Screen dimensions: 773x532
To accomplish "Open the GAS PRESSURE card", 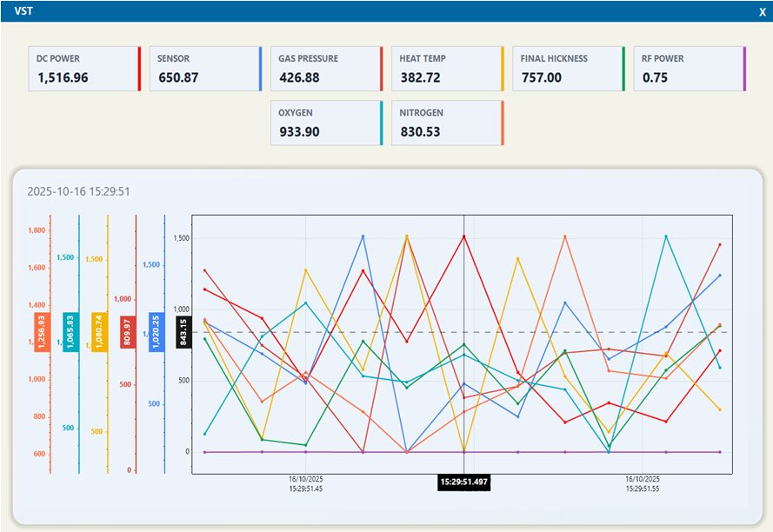I will tap(327, 69).
